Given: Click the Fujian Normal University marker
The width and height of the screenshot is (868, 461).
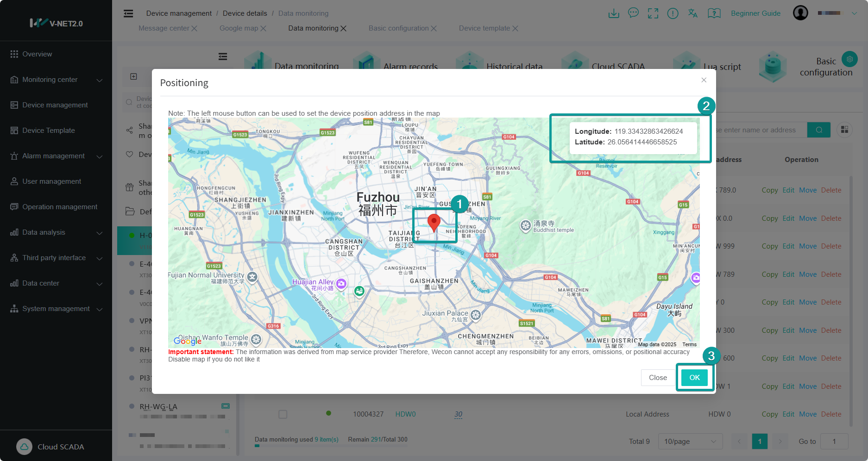Looking at the screenshot, I should (x=252, y=277).
